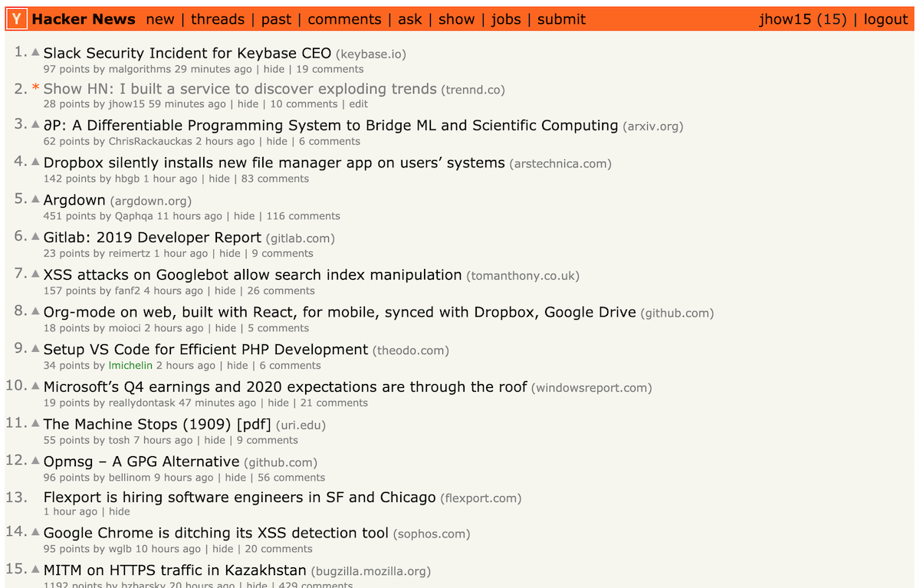The width and height of the screenshot is (920, 588).
Task: Open Gitlab: 2019 Developer Report title
Action: [153, 237]
